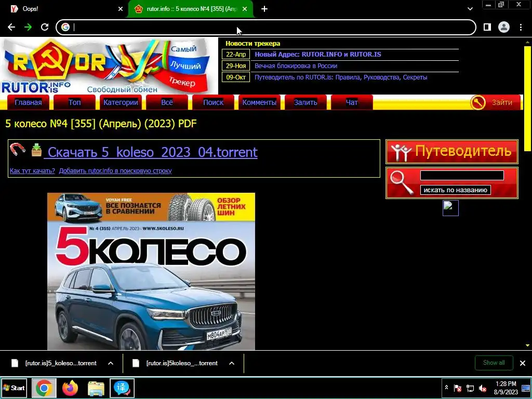The width and height of the screenshot is (532, 399).
Task: Open the Chrome three-dot menu
Action: click(x=521, y=27)
